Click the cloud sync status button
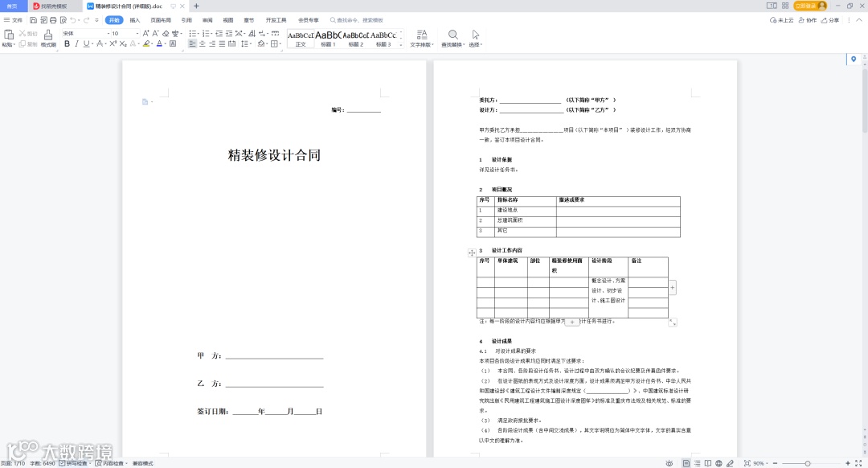This screenshot has height=468, width=868. pyautogui.click(x=782, y=20)
